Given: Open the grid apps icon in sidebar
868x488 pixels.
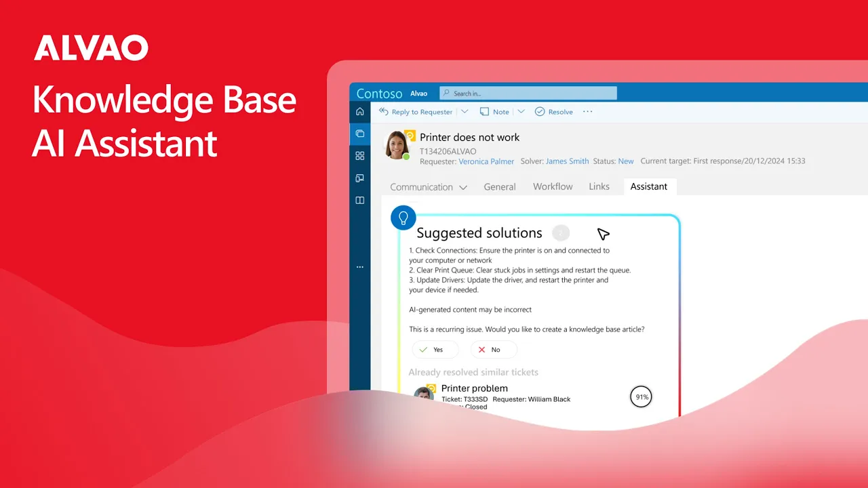Looking at the screenshot, I should tap(360, 156).
